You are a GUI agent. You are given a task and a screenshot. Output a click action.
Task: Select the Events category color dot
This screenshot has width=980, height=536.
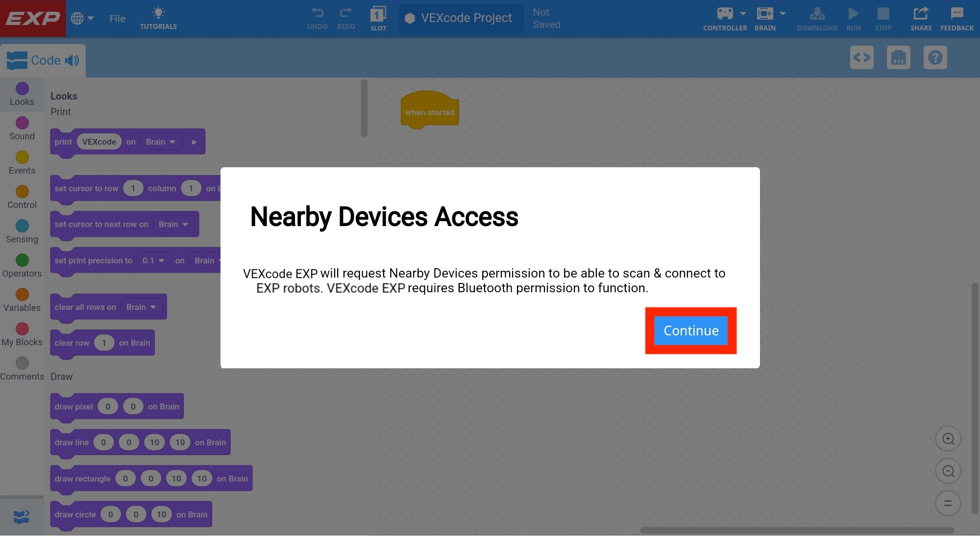(21, 157)
